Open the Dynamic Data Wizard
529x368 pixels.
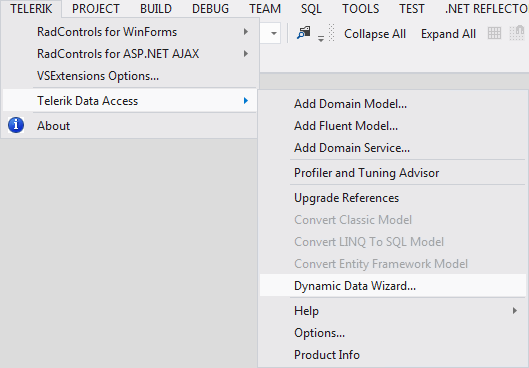click(x=393, y=286)
